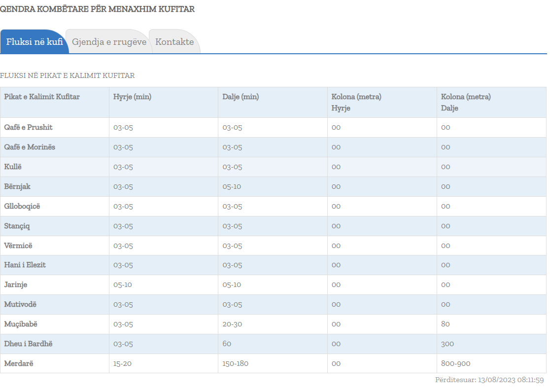Click Dheu i Bardhë exit queue value 300
Image resolution: width=550 pixels, height=392 pixels.
point(447,344)
